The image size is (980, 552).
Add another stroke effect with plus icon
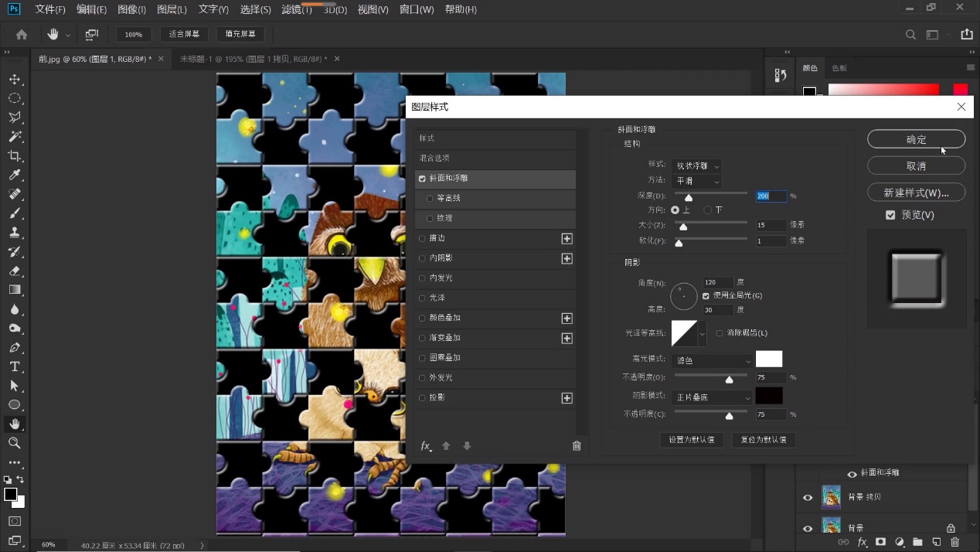point(567,239)
